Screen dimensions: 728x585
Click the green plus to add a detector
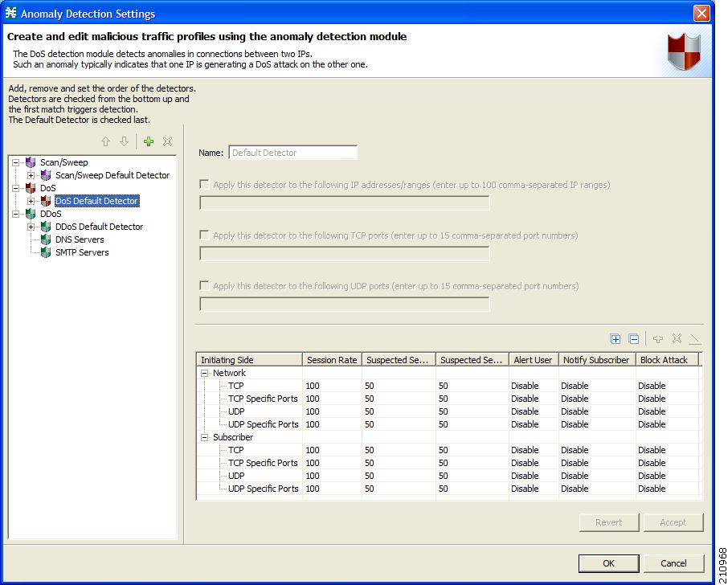click(149, 141)
